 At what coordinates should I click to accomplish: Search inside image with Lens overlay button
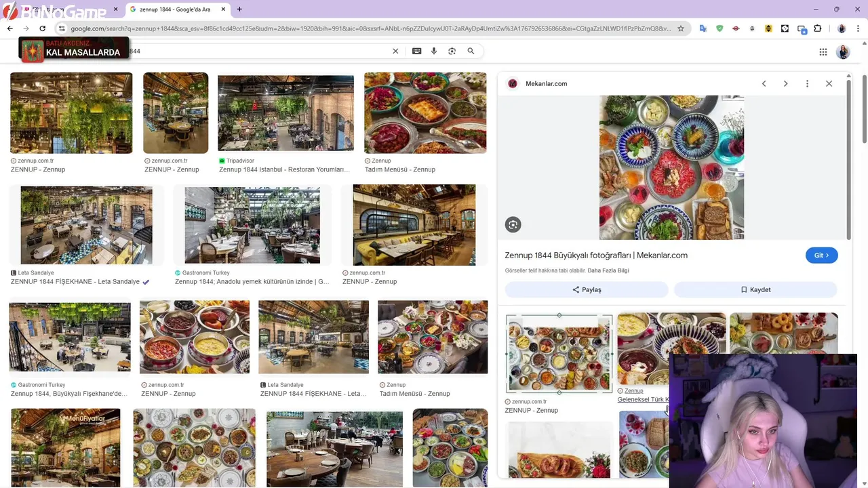(x=513, y=224)
